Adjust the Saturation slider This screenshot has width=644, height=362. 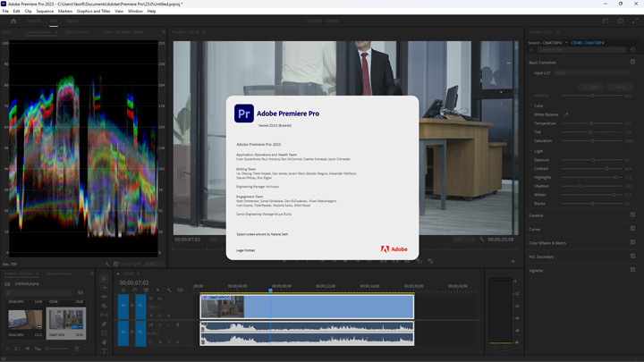pyautogui.click(x=591, y=141)
